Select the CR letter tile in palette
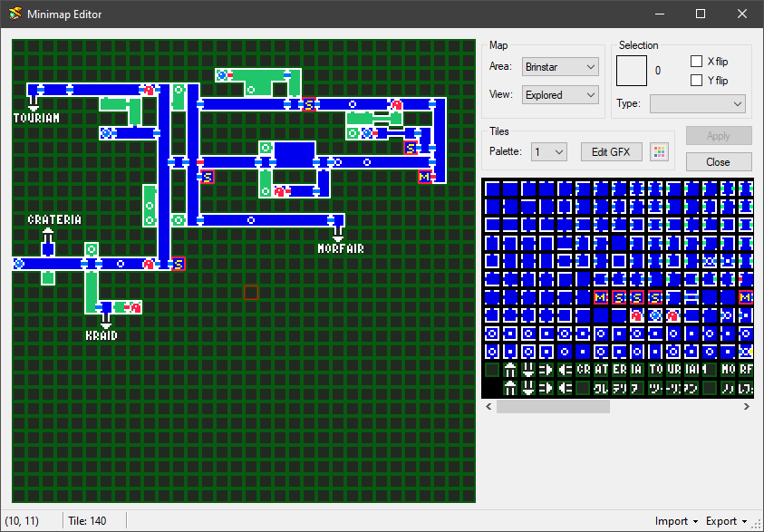Image resolution: width=764 pixels, height=532 pixels. click(583, 370)
